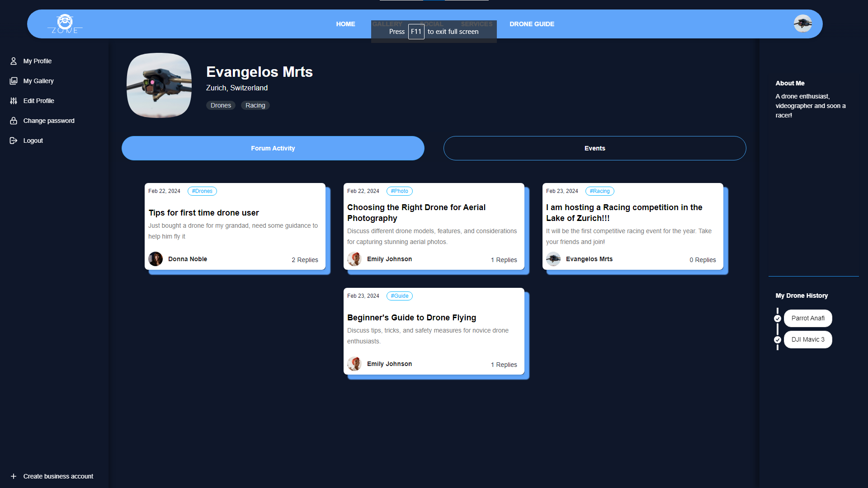Click DJI Mavic 3 checkmark circle
This screenshot has width=868, height=488.
point(778,340)
